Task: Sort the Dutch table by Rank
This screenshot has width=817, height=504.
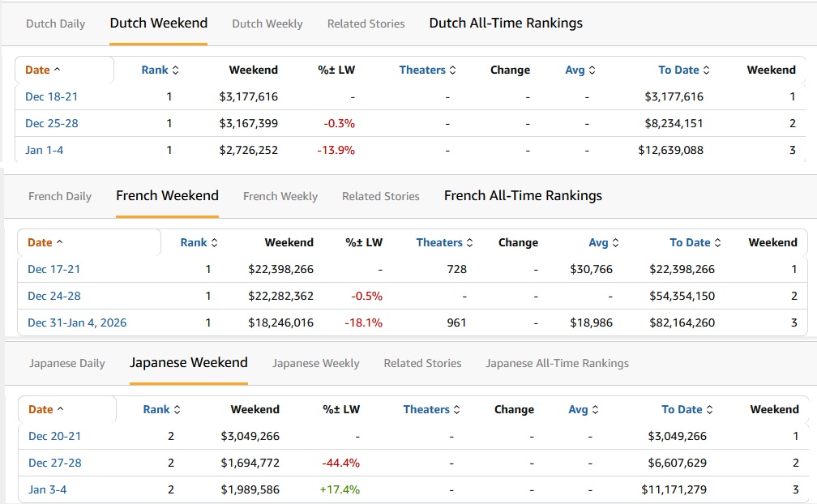Action: 160,70
